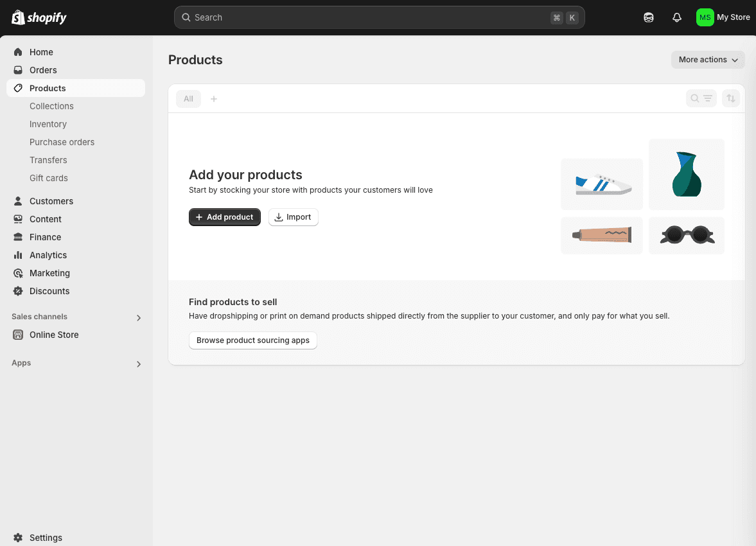Expand the Apps section
The width and height of the screenshot is (756, 546).
pyautogui.click(x=138, y=364)
